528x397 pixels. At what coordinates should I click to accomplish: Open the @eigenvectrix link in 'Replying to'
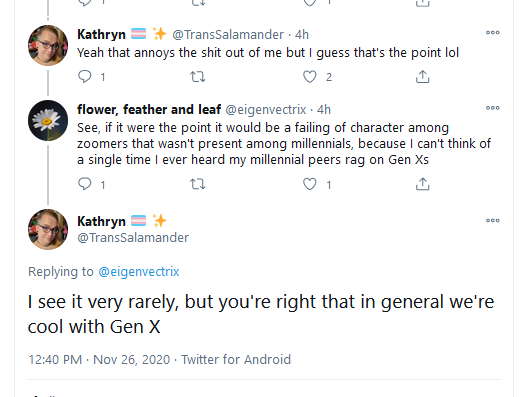pos(139,271)
